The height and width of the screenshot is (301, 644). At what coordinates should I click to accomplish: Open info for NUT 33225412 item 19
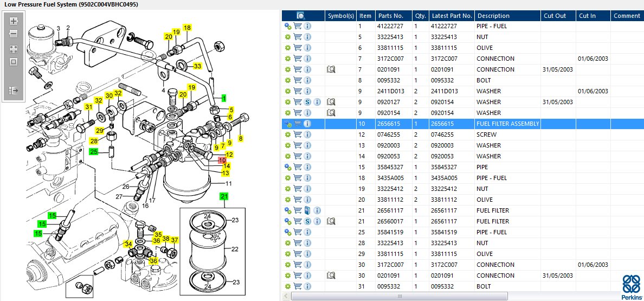307,189
